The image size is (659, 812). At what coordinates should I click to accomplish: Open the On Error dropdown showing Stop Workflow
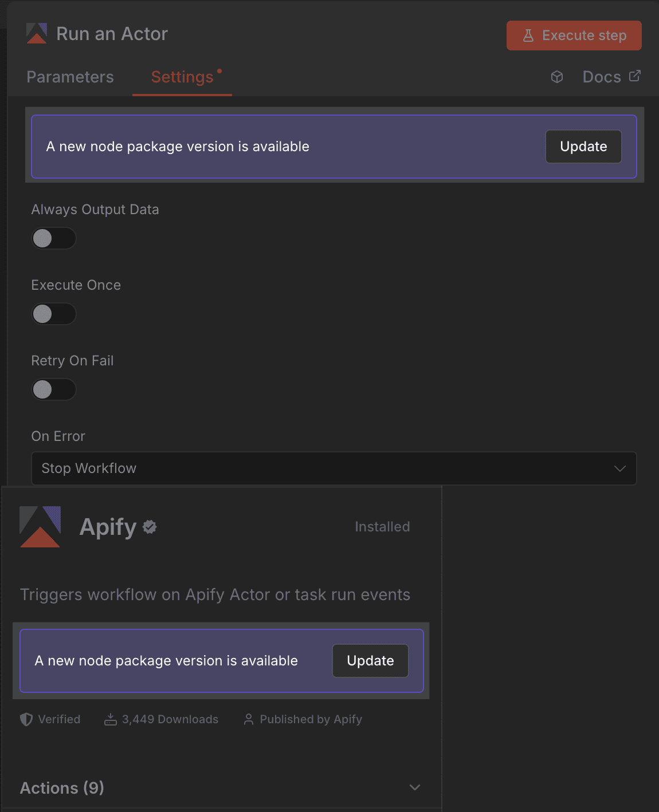click(x=334, y=468)
